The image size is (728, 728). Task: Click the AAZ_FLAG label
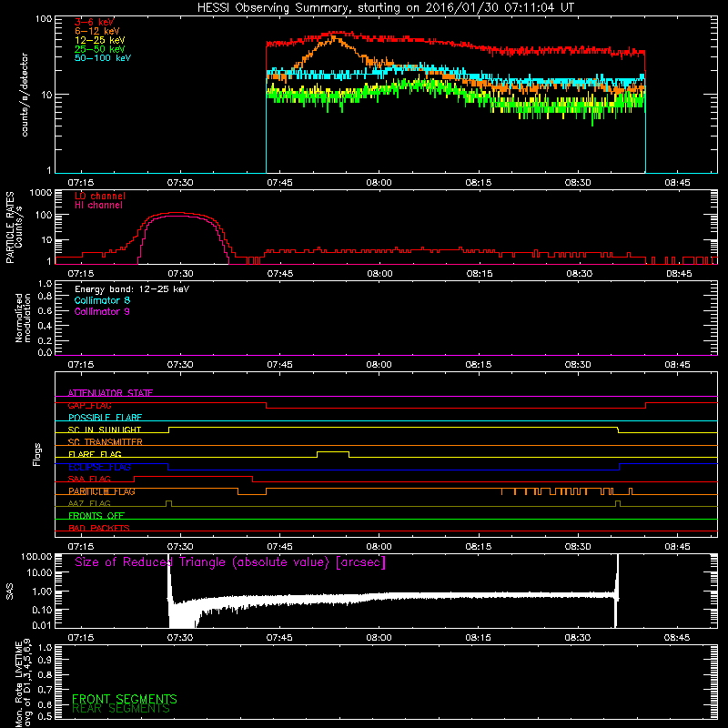89,503
